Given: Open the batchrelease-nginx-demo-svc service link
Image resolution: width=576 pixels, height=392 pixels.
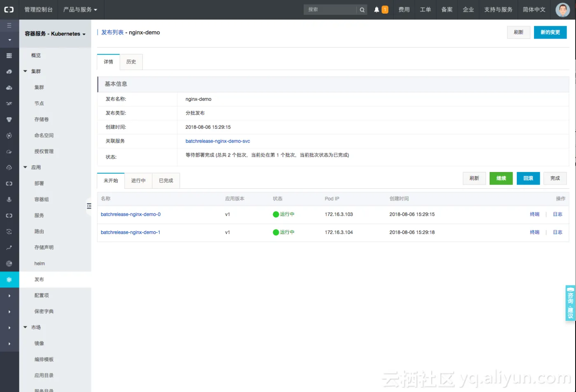Looking at the screenshot, I should (x=218, y=141).
